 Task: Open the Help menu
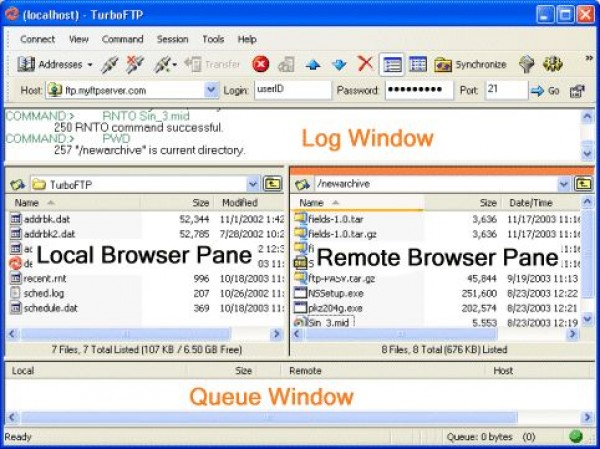tap(247, 39)
